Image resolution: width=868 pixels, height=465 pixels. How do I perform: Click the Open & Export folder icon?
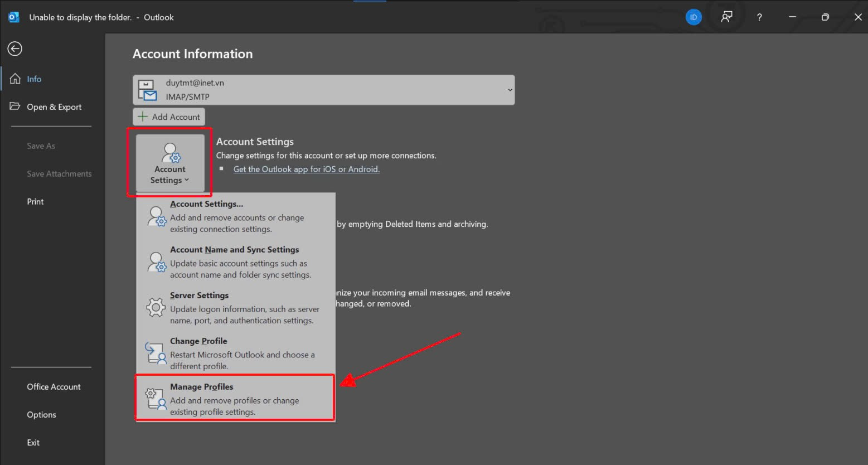[15, 106]
